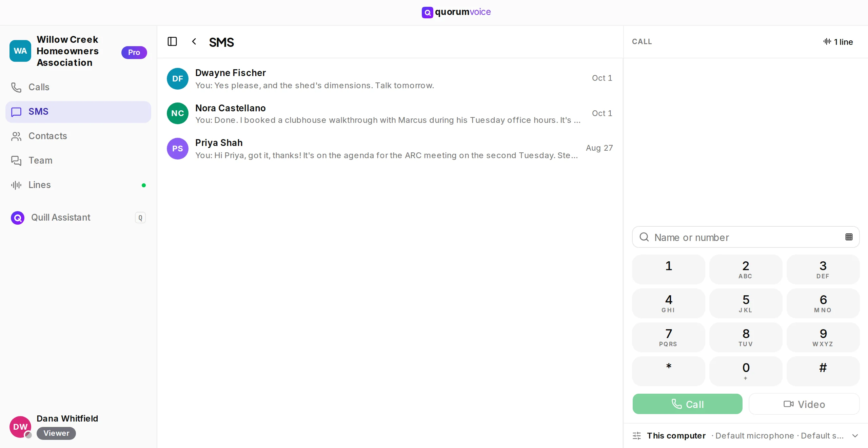The image size is (868, 448).
Task: Click the WA workspace avatar
Action: coord(20,51)
